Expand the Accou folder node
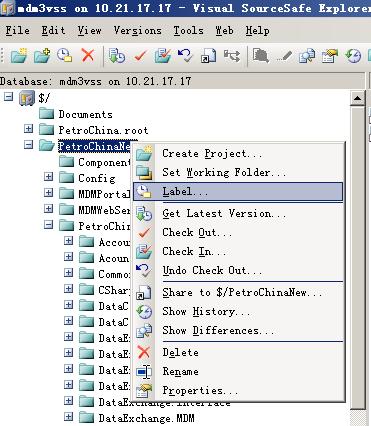 [x=69, y=241]
